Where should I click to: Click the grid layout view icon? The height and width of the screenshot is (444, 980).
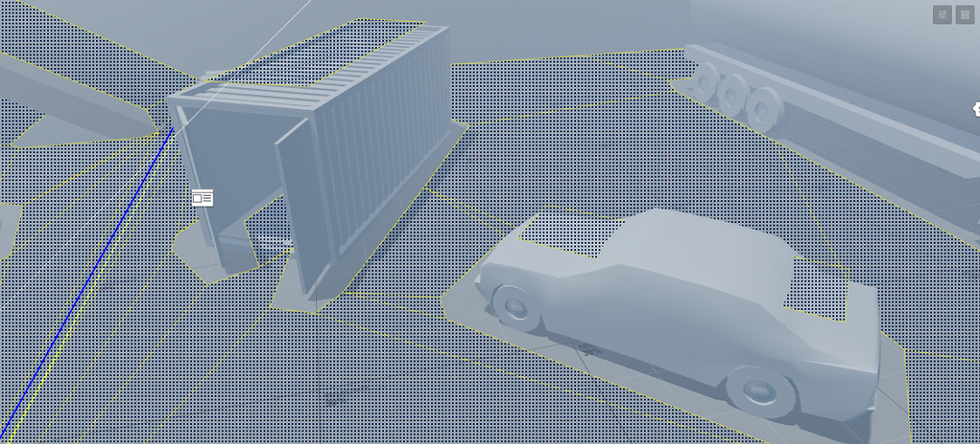(x=966, y=14)
